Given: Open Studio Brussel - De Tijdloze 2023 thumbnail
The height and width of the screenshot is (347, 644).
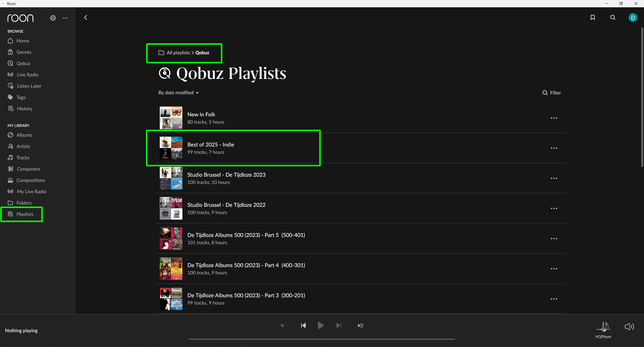Looking at the screenshot, I should pyautogui.click(x=171, y=178).
